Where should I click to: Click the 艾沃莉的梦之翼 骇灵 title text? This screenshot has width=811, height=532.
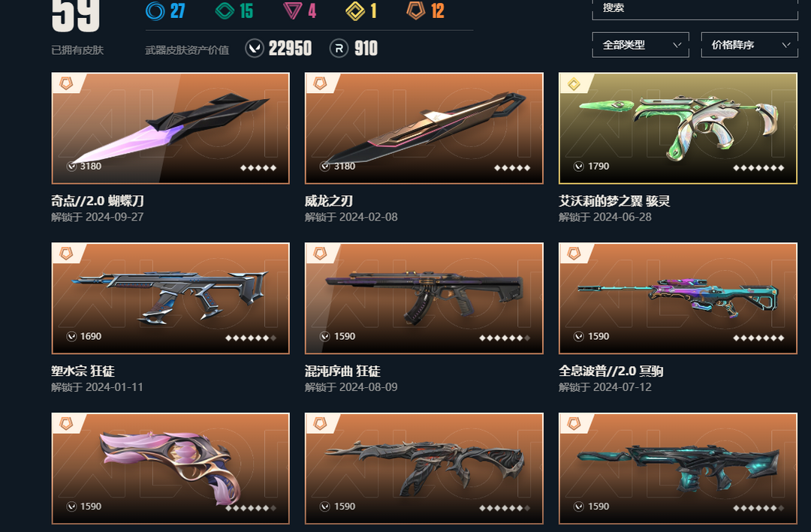tap(614, 201)
